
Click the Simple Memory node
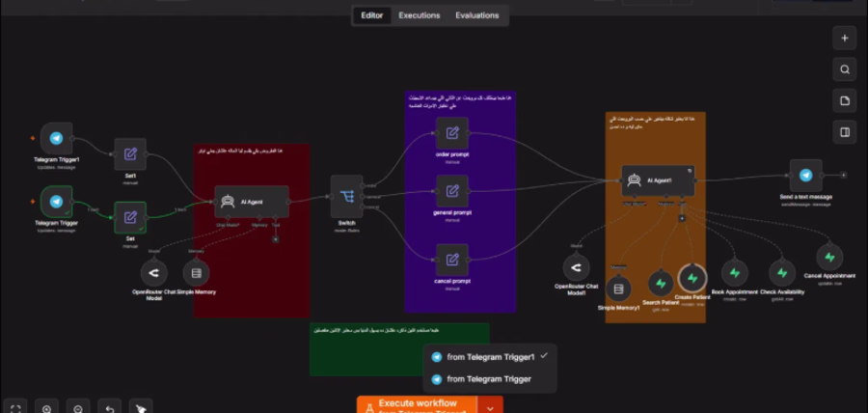196,272
